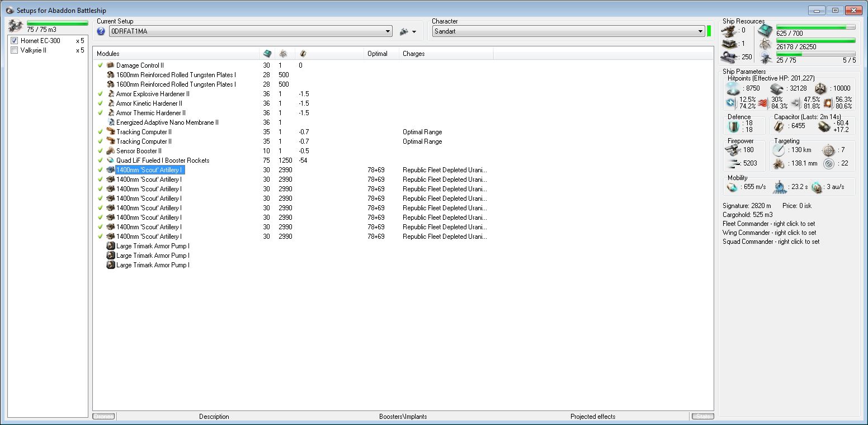Click the capacitor capacity icon next to 6455

[779, 126]
